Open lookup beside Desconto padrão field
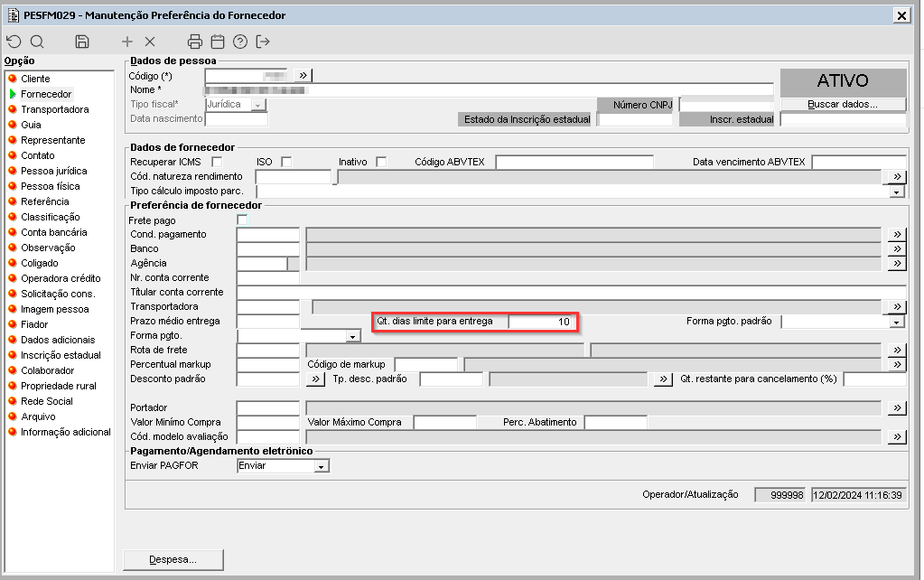The image size is (924, 580). [315, 379]
